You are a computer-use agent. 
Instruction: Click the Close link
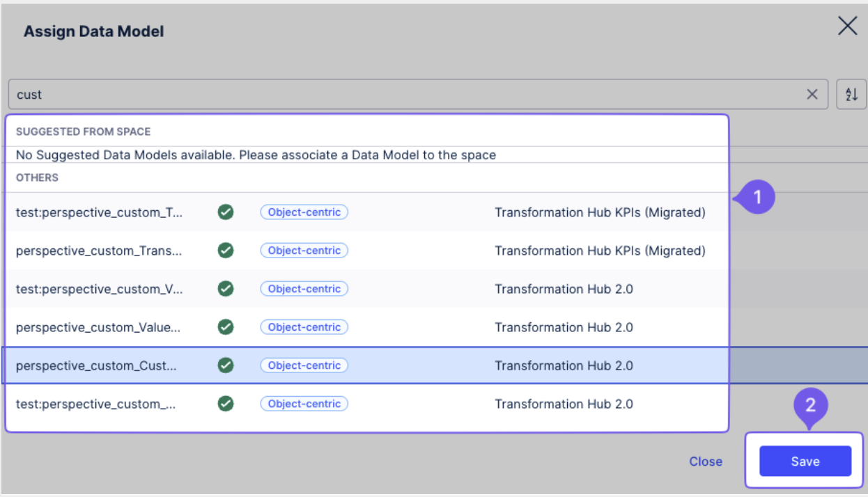(x=705, y=461)
